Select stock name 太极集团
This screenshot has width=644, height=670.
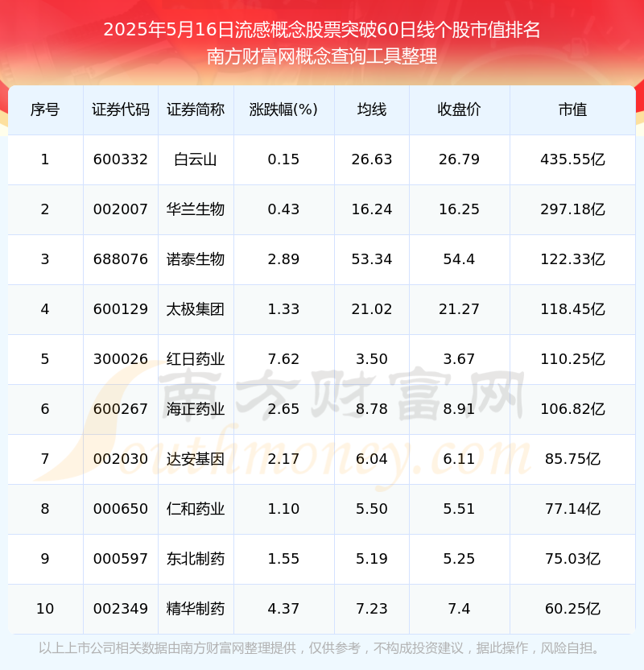[196, 309]
